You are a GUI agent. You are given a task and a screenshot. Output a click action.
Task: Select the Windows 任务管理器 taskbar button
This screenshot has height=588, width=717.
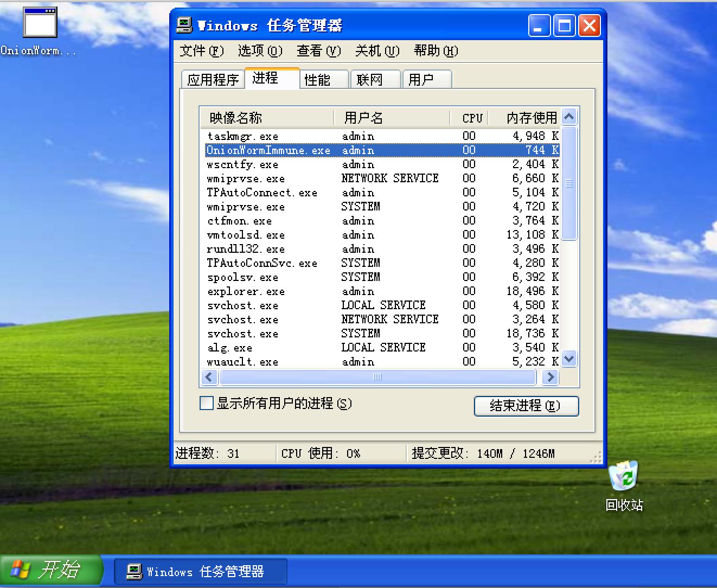pos(201,571)
